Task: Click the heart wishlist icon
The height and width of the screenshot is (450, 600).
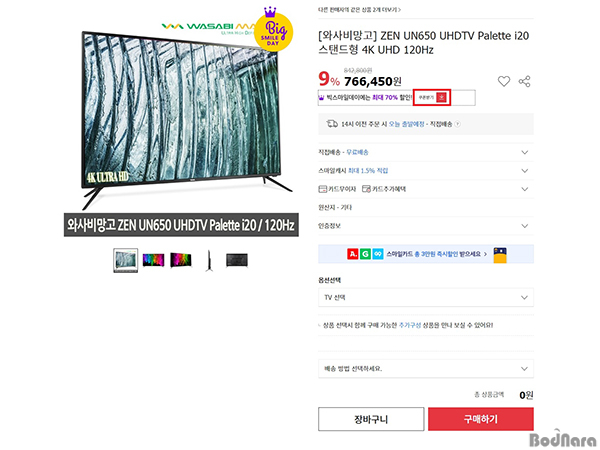Action: coord(504,81)
